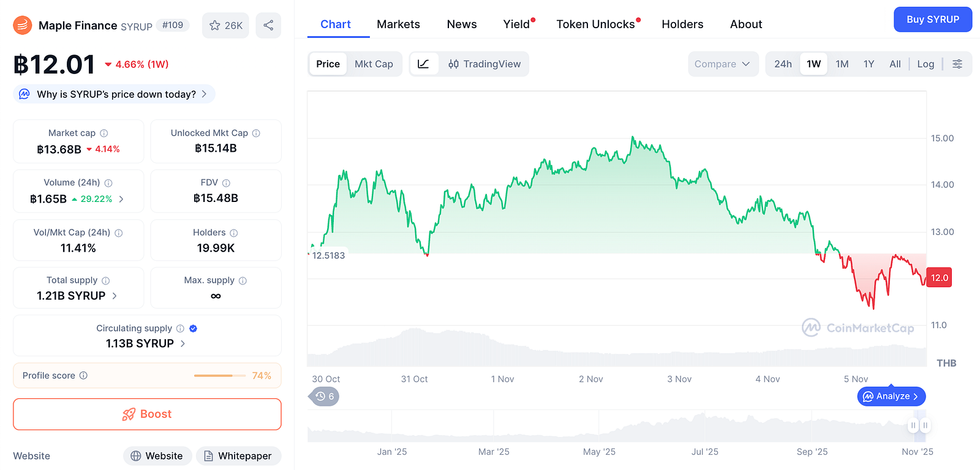Click the 12.5183 opening price label
The width and height of the screenshot is (980, 470).
coord(328,255)
